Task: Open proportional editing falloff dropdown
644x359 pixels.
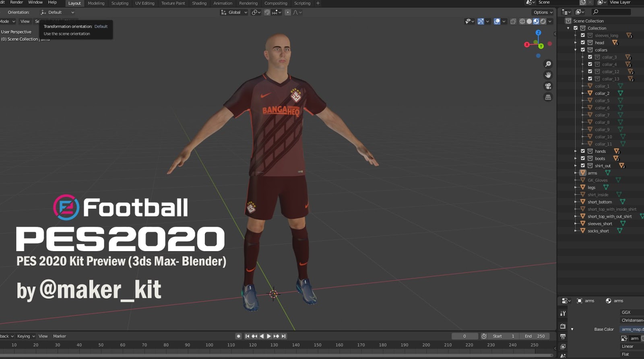Action: coord(297,12)
